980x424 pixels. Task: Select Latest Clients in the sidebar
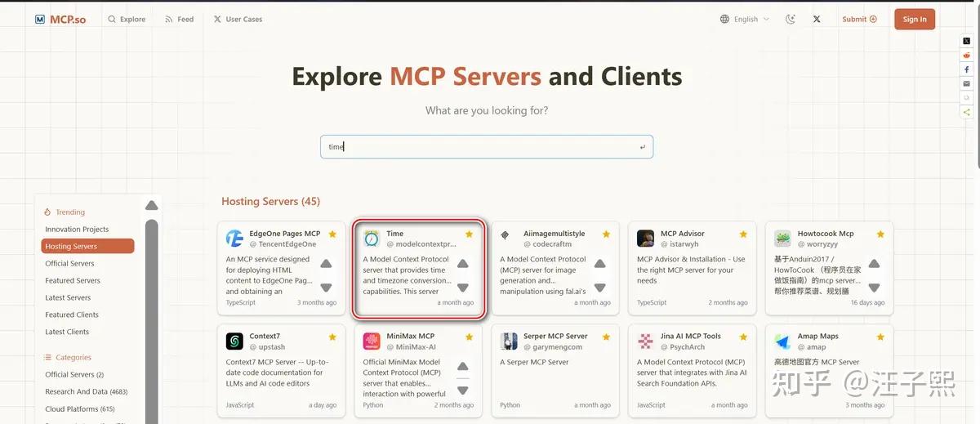(67, 333)
